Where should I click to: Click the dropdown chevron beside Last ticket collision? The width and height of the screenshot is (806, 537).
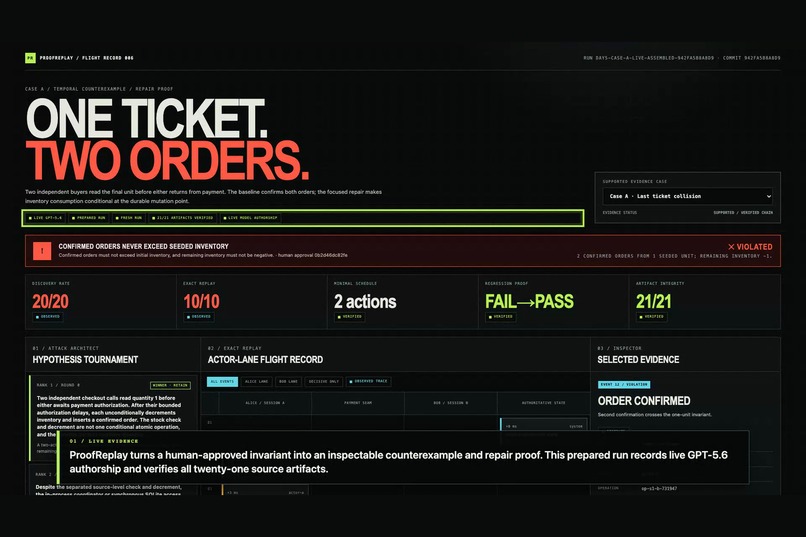tap(768, 196)
